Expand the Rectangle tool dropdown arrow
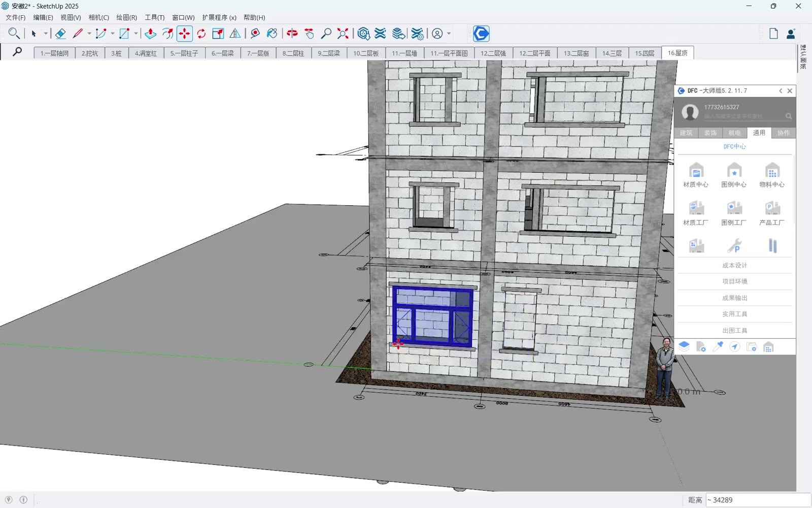Image resolution: width=812 pixels, height=508 pixels. [136, 34]
